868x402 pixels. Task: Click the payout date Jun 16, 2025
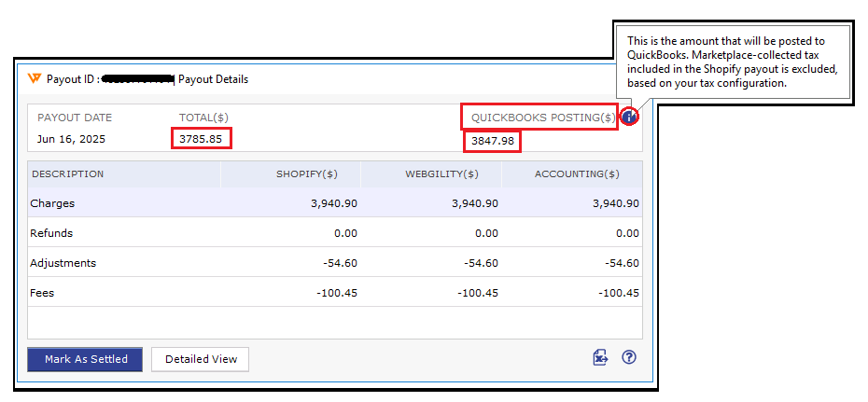coord(71,139)
